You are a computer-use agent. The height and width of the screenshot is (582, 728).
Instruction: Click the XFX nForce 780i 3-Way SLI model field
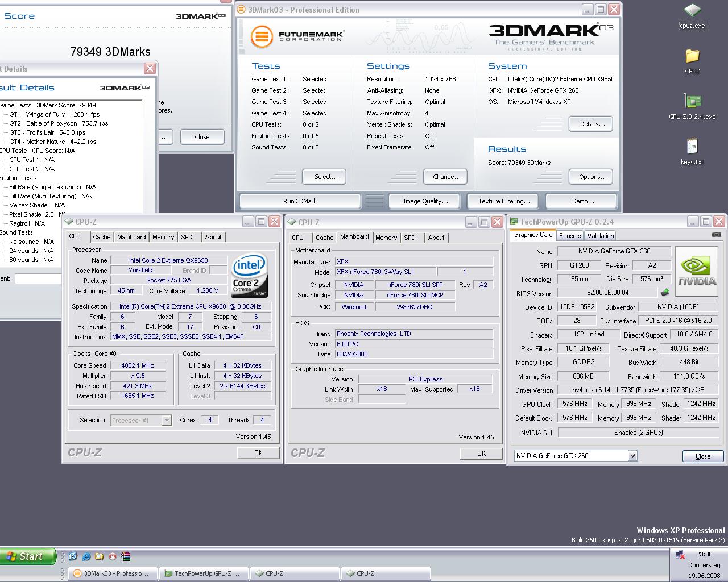(386, 272)
